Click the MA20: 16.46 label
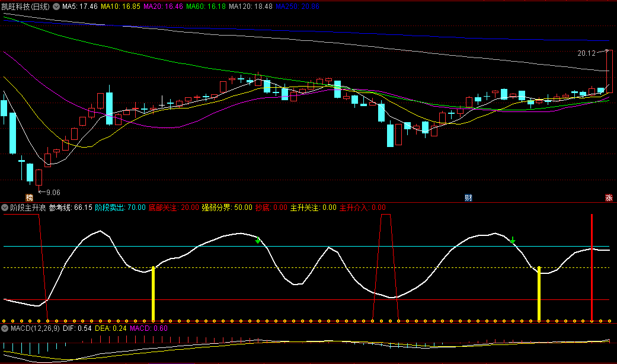This screenshot has height=364, width=617. [x=163, y=7]
